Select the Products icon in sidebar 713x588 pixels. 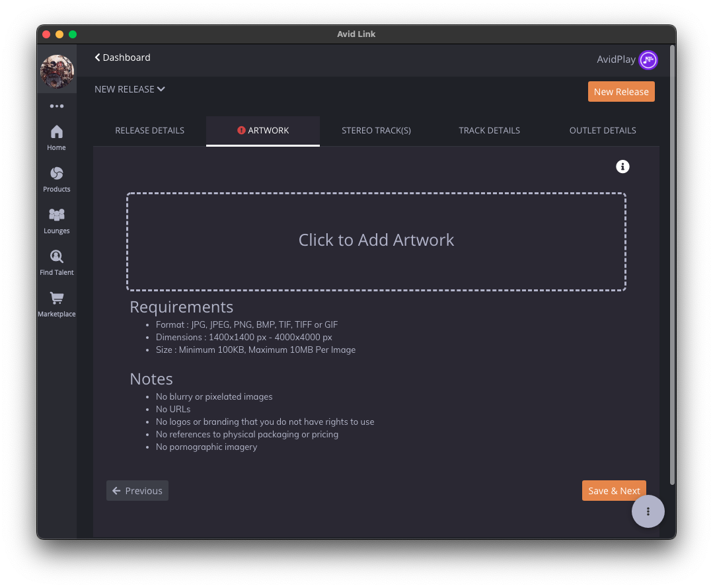(56, 177)
